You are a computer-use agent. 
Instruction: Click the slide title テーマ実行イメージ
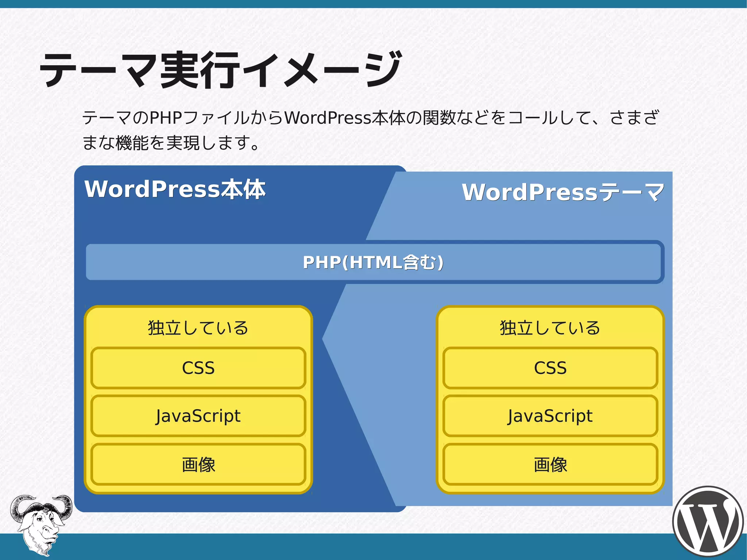click(x=221, y=69)
